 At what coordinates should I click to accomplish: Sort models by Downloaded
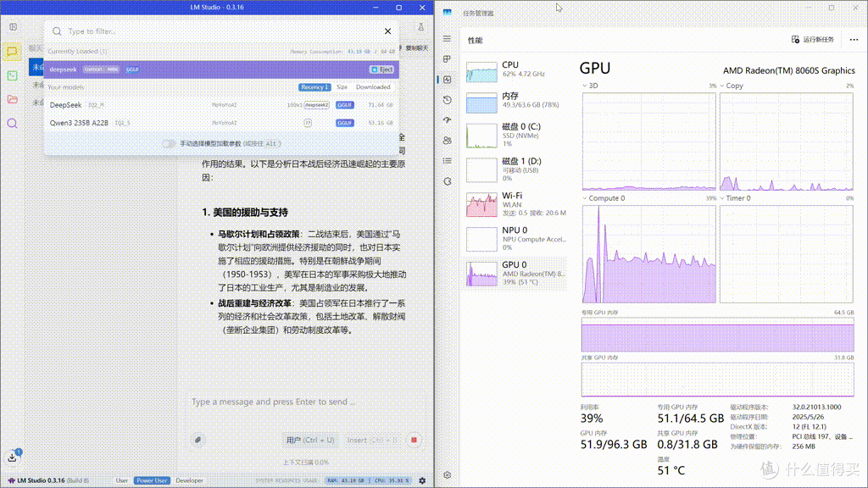[x=373, y=87]
